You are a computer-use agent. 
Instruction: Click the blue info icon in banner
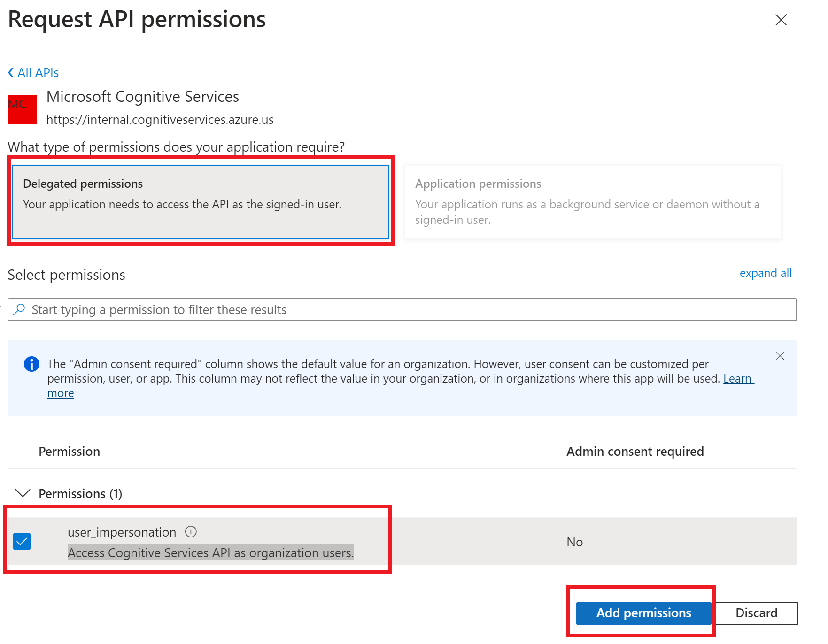(x=31, y=364)
